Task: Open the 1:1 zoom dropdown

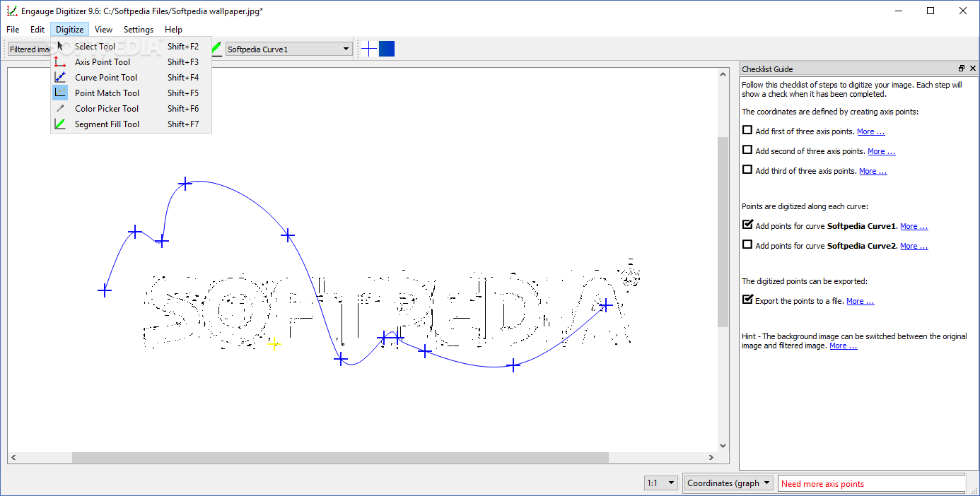Action: 661,483
